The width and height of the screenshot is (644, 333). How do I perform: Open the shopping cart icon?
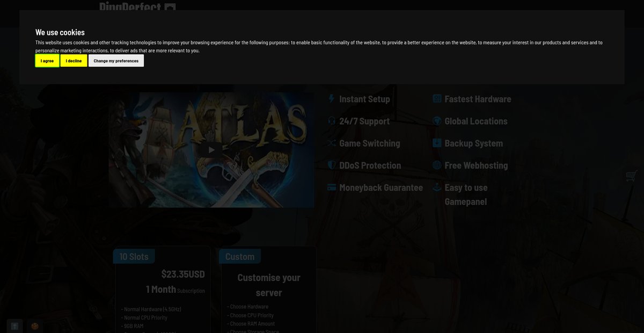pos(632,176)
